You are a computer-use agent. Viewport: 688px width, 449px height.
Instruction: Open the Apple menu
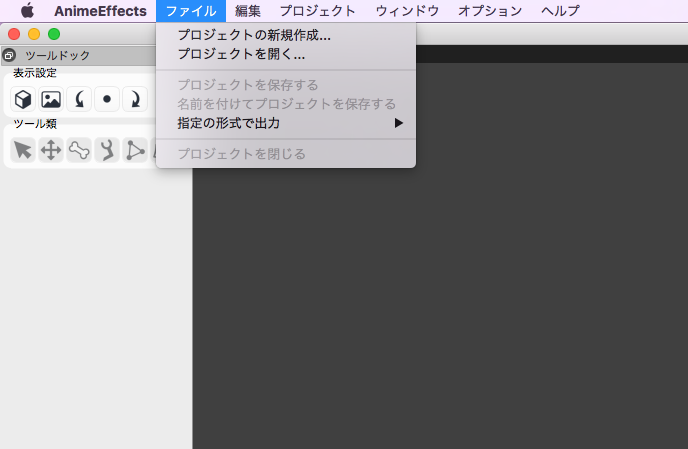click(x=27, y=11)
